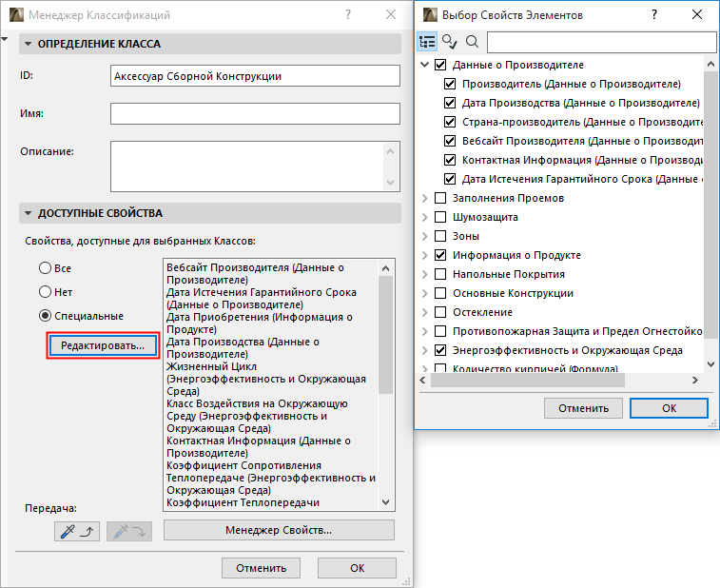Image resolution: width=720 pixels, height=588 pixels.
Task: Click the available properties list vertical scrollbar
Action: [386, 334]
